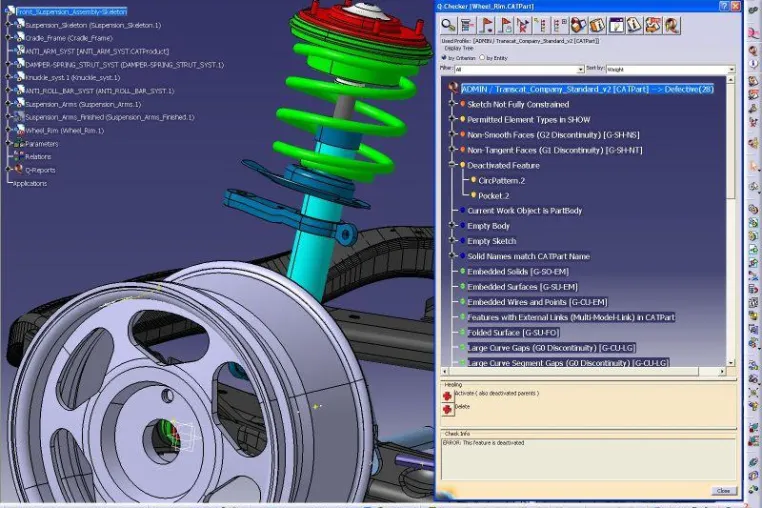This screenshot has width=762, height=508.
Task: Select the CircPattern.2 deactivated feature
Action: [501, 180]
